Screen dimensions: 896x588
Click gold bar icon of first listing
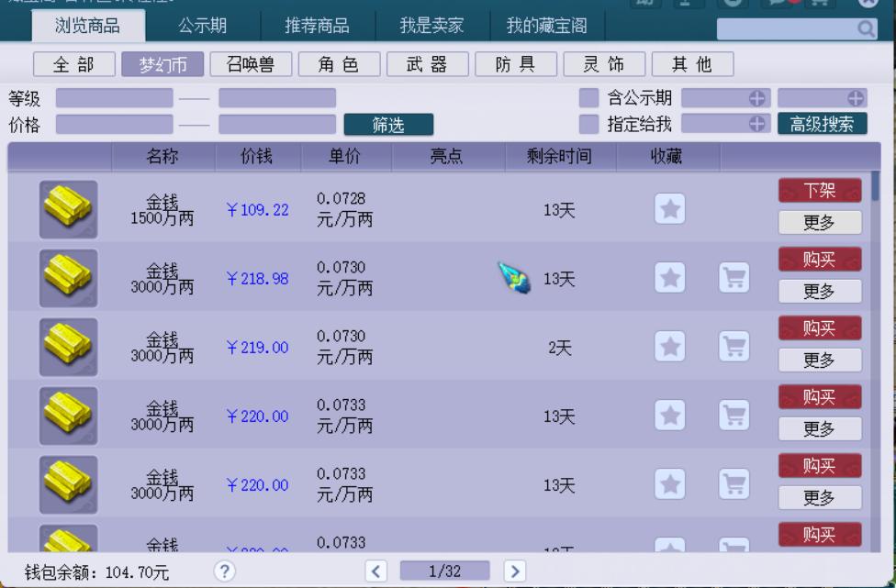tap(68, 209)
